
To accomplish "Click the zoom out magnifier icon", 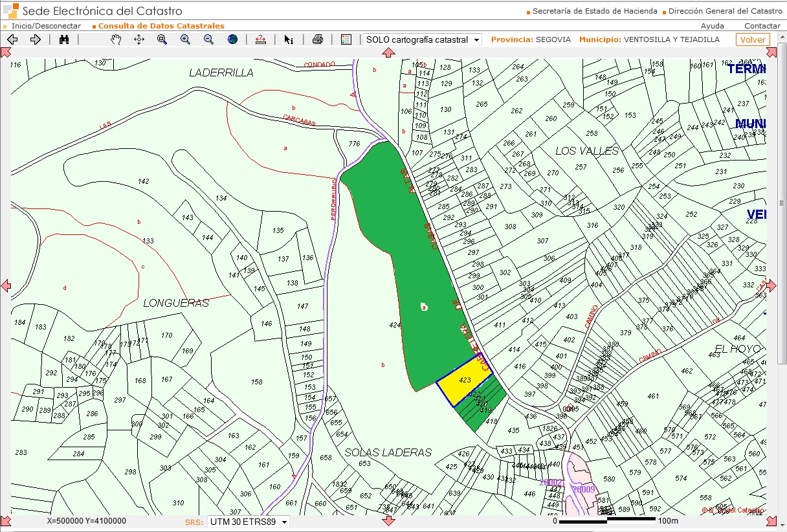I will tap(208, 39).
